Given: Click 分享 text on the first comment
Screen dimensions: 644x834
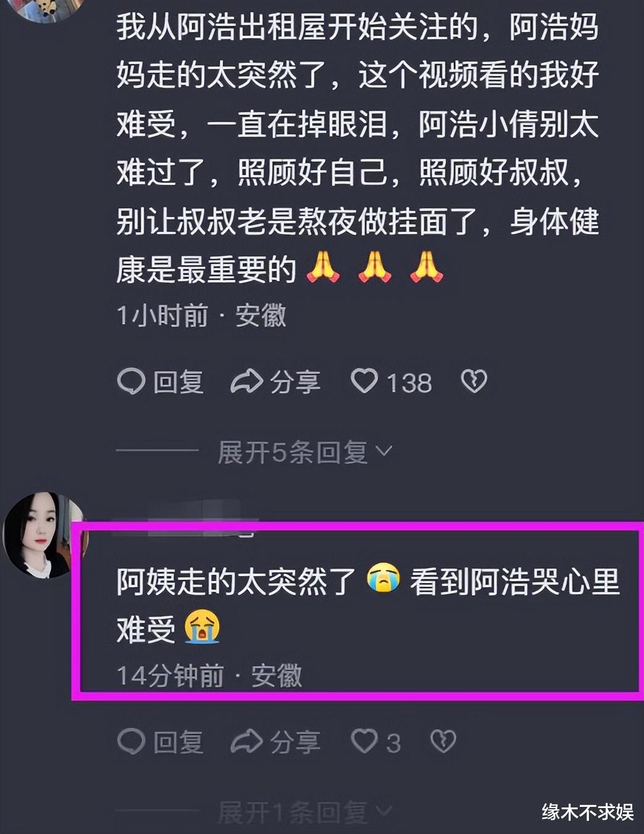Looking at the screenshot, I should coord(295,382).
